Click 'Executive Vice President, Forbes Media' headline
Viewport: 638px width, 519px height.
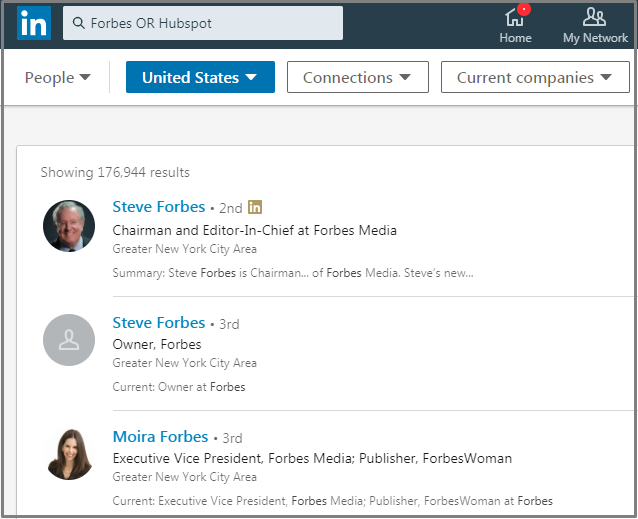pos(312,458)
